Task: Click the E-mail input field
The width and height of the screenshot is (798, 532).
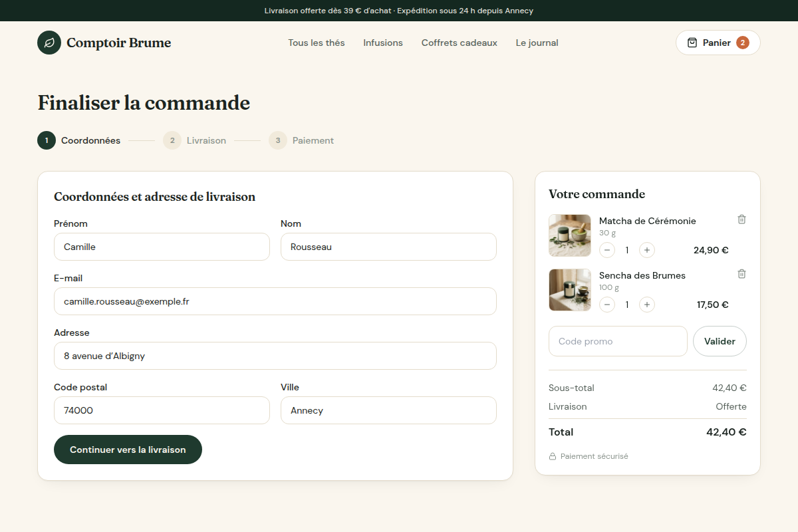Action: pyautogui.click(x=275, y=301)
